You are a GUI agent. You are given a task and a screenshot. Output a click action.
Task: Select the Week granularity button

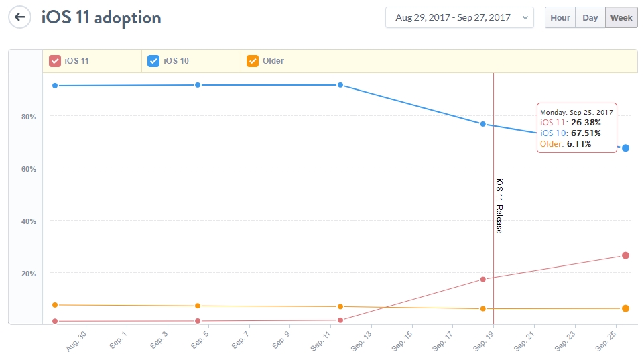tap(621, 17)
